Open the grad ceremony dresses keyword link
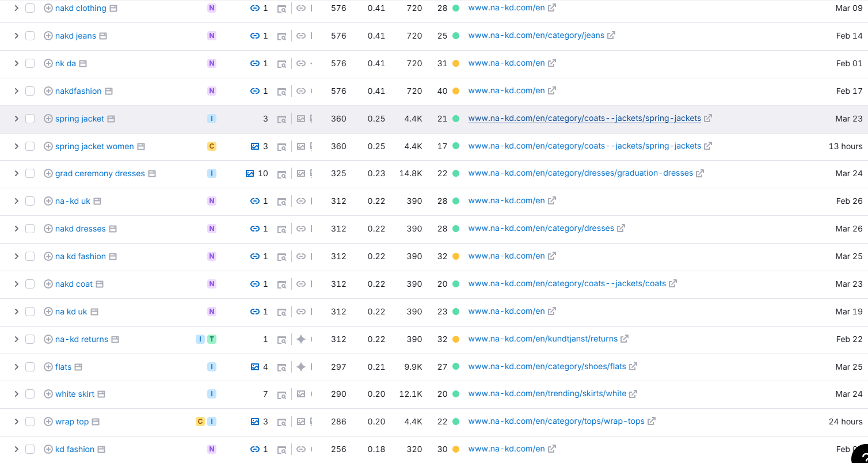This screenshot has width=868, height=463. [x=100, y=173]
